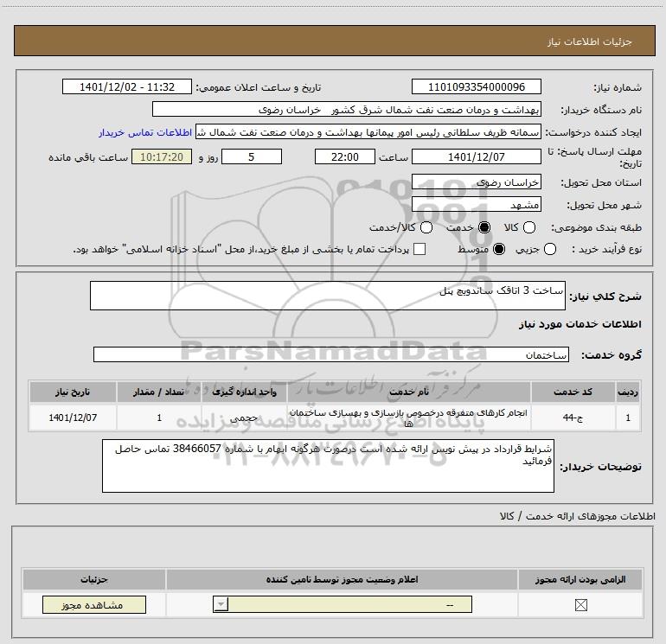Click the deadline time field 22:00
Image resolution: width=666 pixels, height=644 pixels.
tap(345, 157)
